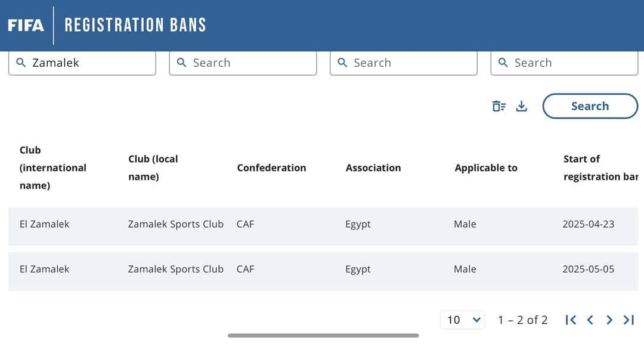The width and height of the screenshot is (644, 344).
Task: Open the rows-per-page dropdown showing 10
Action: [x=463, y=320]
